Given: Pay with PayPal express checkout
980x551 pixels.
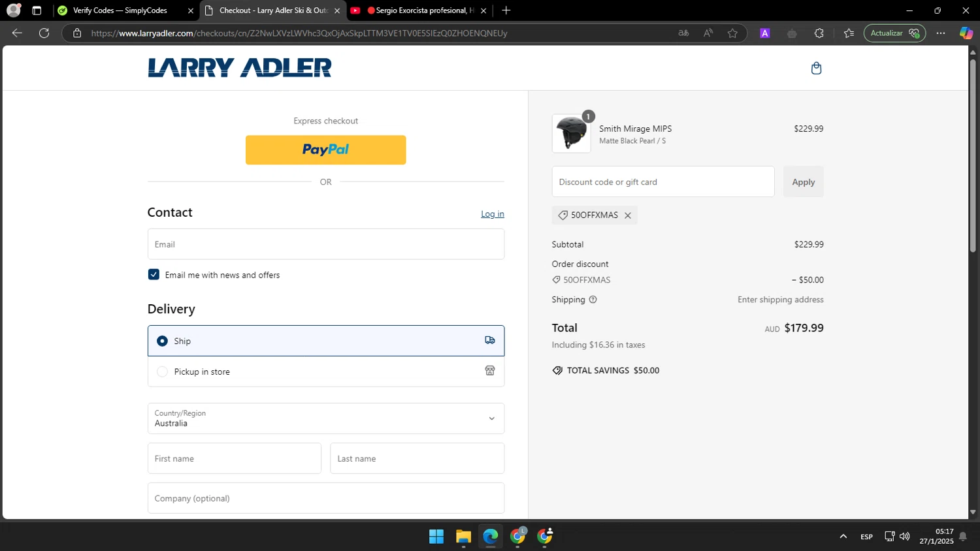Looking at the screenshot, I should (326, 150).
